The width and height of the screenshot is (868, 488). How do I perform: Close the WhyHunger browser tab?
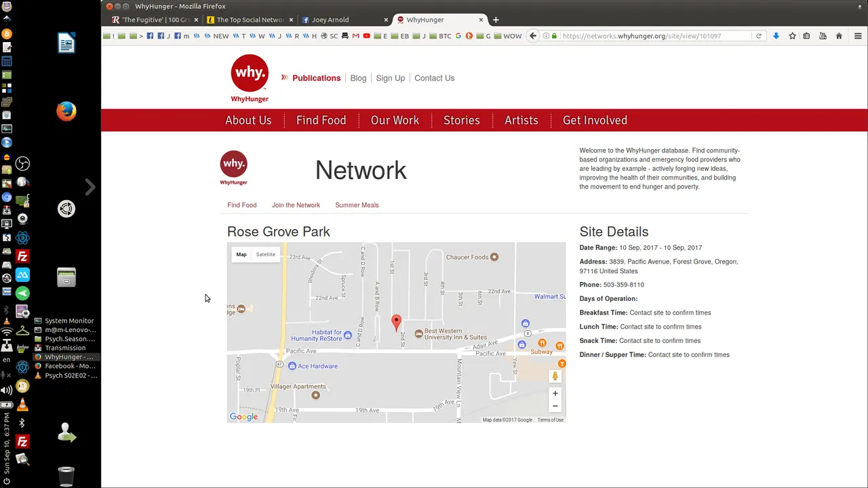[x=481, y=20]
